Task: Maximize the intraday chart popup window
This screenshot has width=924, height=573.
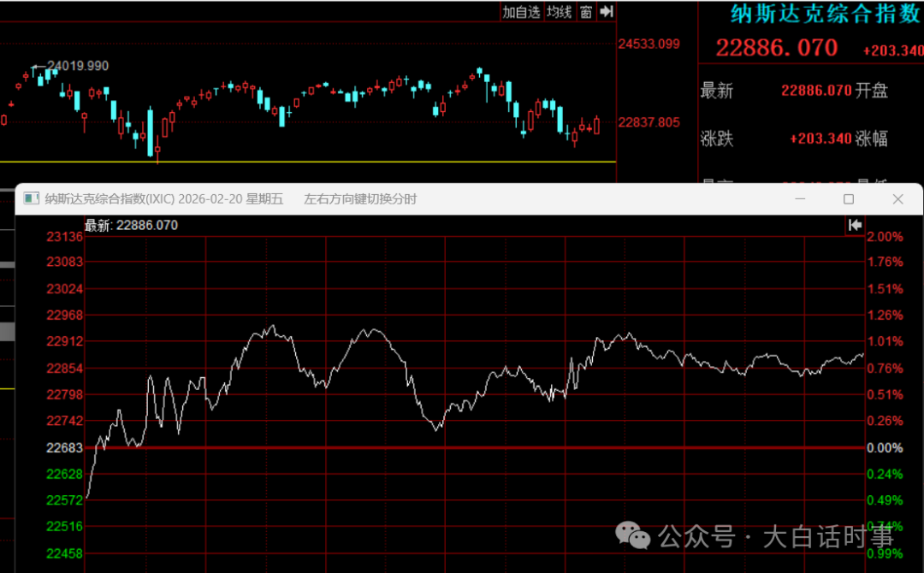Action: pyautogui.click(x=849, y=199)
